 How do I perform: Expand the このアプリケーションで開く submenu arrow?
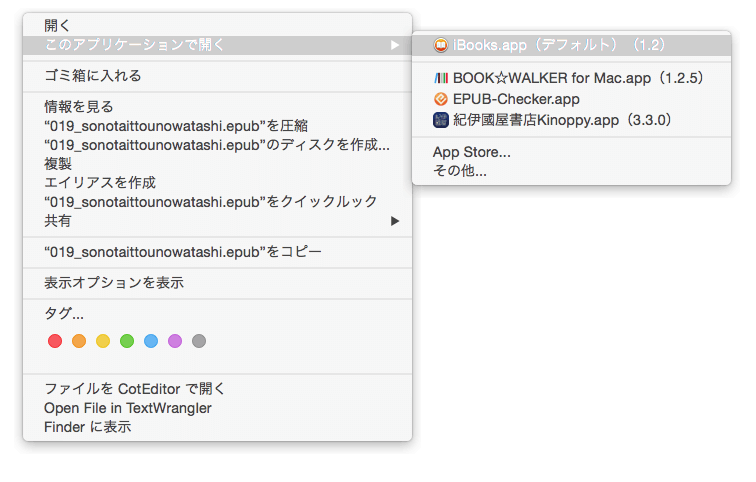tap(395, 45)
